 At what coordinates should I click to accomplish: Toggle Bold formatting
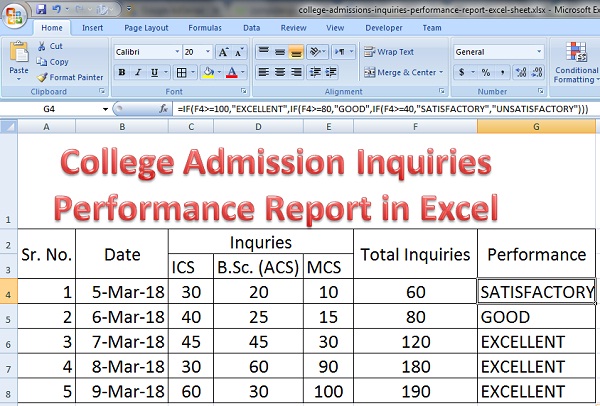122,72
